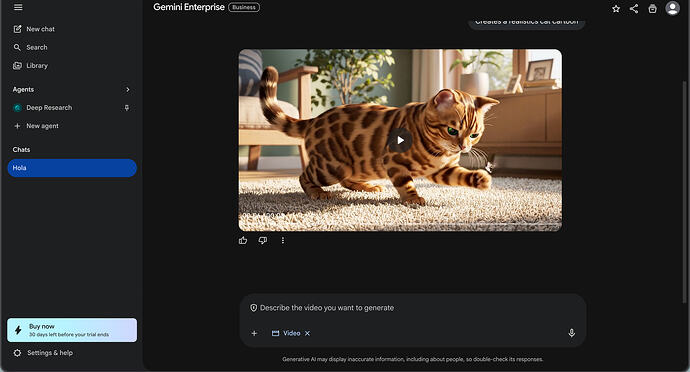
Task: Click the page vertical scrollbar
Action: pyautogui.click(x=684, y=192)
